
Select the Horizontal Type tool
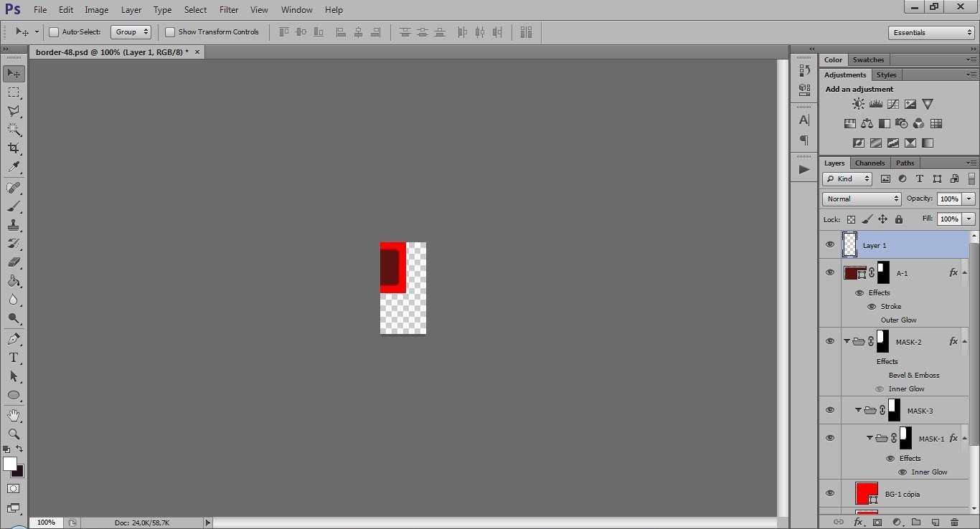tap(14, 358)
